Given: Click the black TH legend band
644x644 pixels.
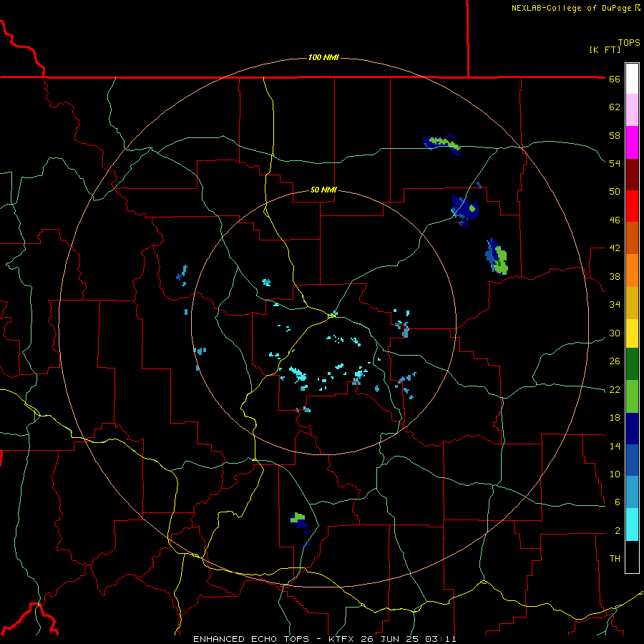Looking at the screenshot, I should coord(632,557).
